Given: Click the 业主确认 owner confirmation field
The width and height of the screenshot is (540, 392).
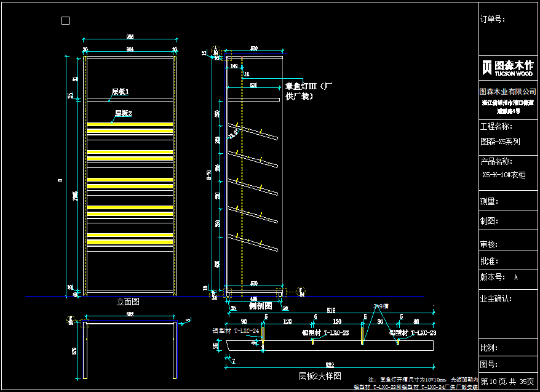Looking at the screenshot, I should [496, 299].
